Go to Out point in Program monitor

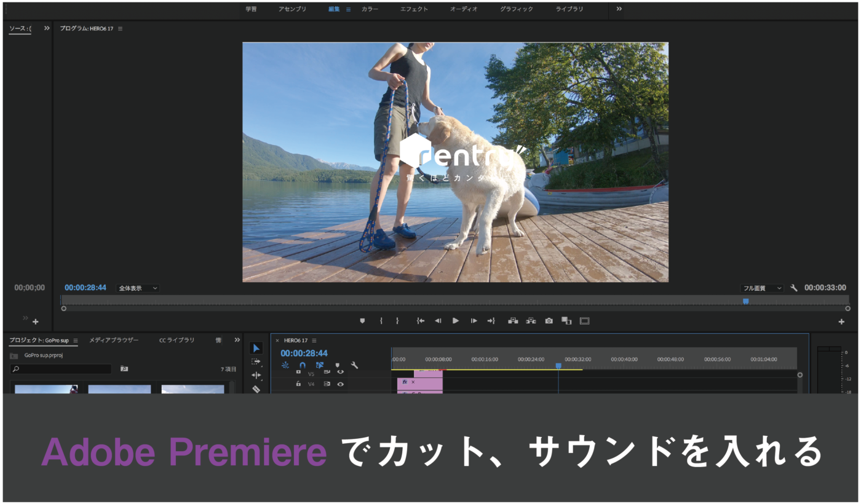tap(491, 321)
